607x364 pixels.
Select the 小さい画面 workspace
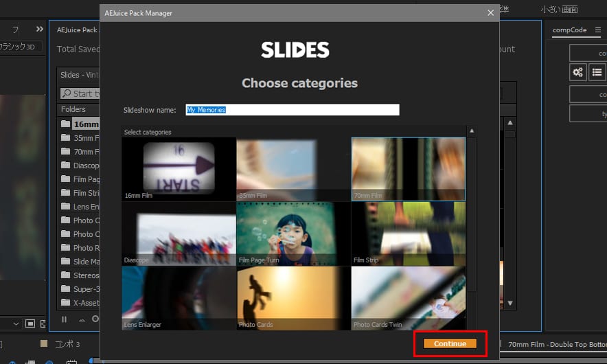(x=560, y=10)
